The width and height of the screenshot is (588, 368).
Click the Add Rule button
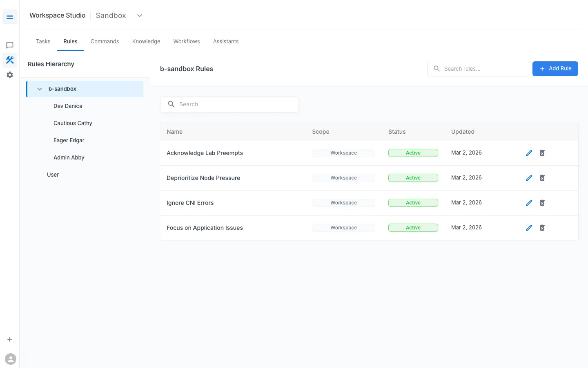point(555,69)
